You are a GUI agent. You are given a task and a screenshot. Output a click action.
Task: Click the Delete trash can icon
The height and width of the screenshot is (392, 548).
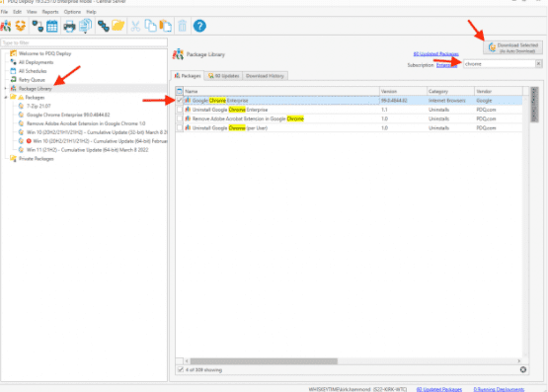[x=182, y=26]
